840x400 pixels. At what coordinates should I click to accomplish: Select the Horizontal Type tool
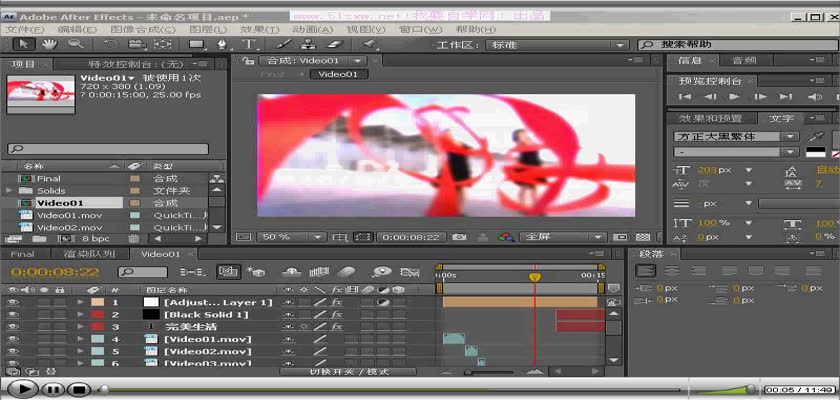coord(249,44)
